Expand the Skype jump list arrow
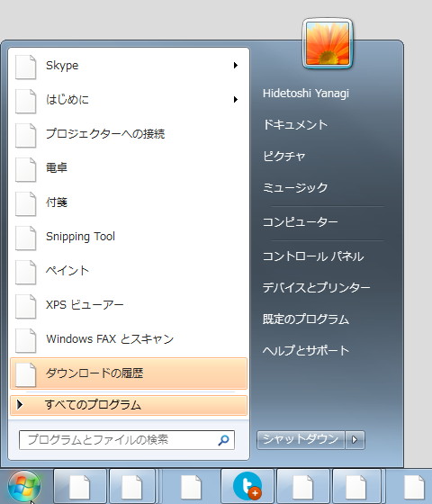This screenshot has height=504, width=432. [x=236, y=66]
